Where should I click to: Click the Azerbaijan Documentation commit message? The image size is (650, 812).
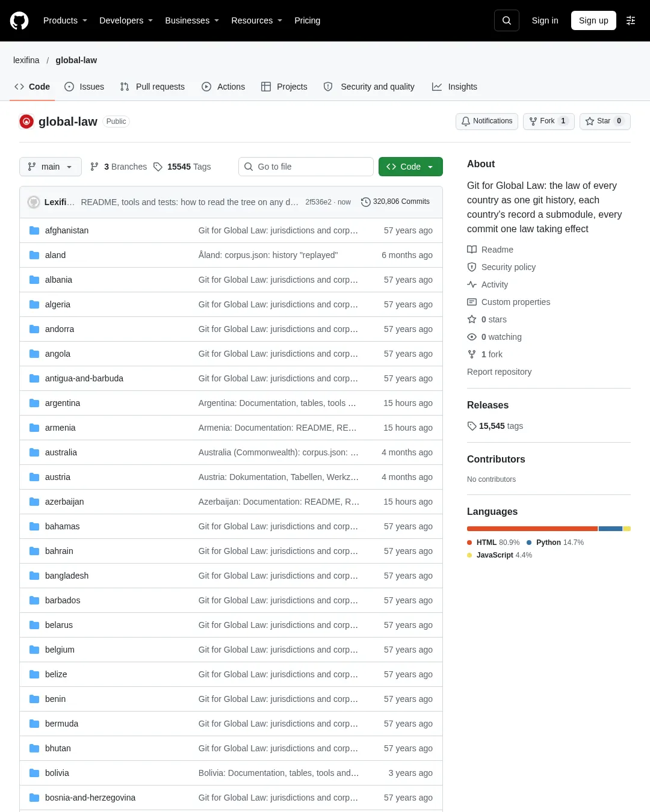(x=279, y=502)
